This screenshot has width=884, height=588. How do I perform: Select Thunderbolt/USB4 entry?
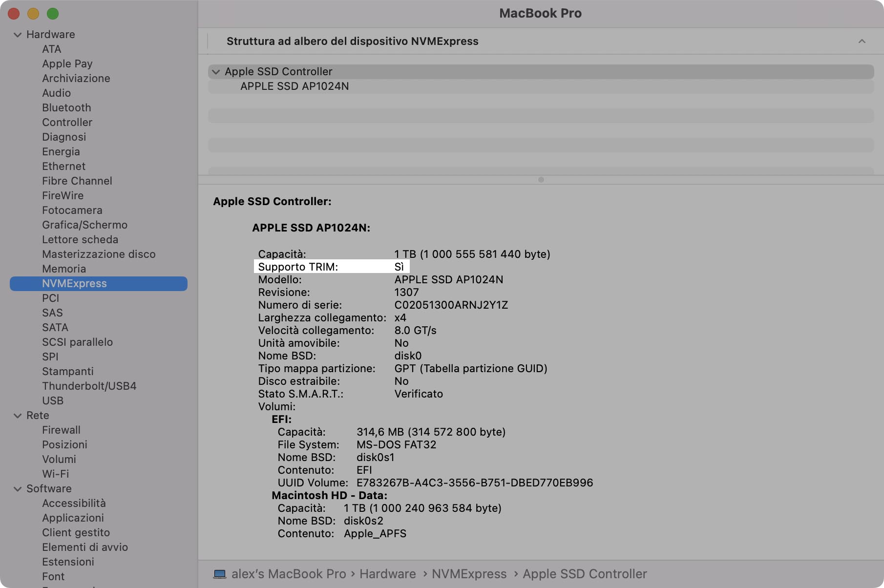coord(89,386)
